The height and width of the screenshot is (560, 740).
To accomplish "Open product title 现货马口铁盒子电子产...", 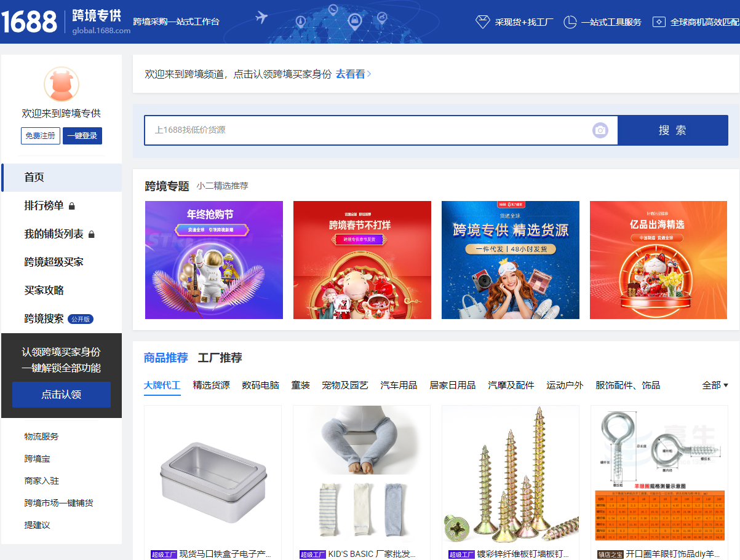I will [x=225, y=554].
